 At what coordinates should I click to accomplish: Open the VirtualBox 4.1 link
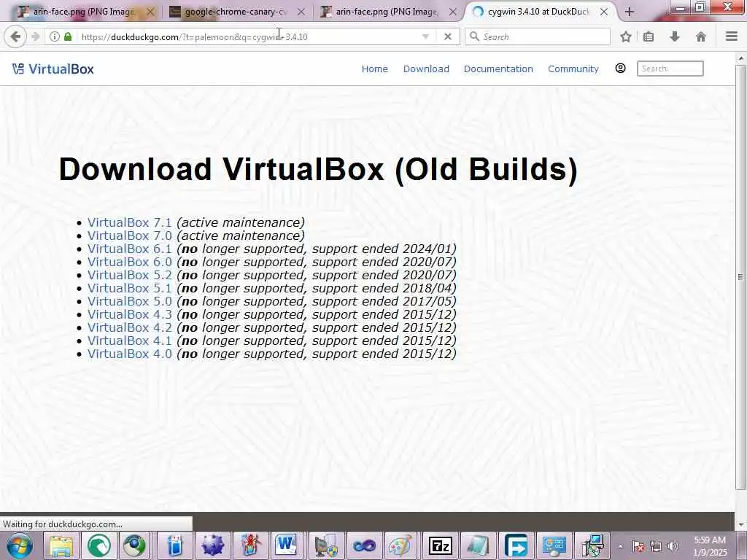[x=129, y=341]
